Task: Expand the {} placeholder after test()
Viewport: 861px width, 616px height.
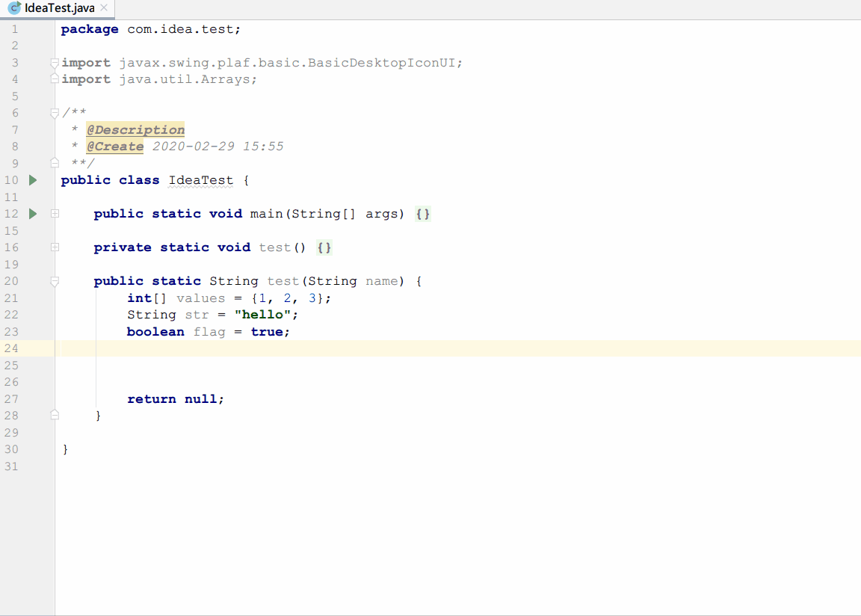Action: (x=324, y=247)
